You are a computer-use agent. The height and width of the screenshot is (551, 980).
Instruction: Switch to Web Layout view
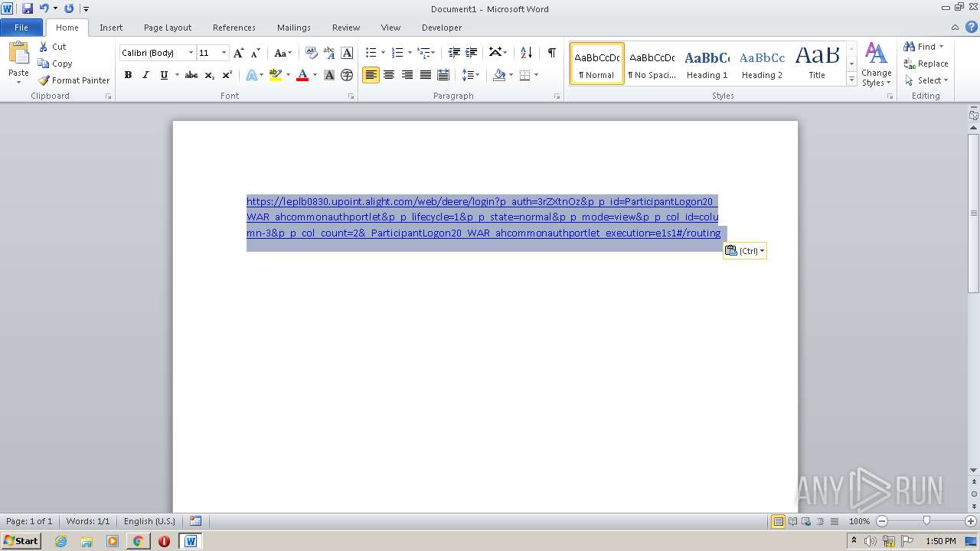805,521
